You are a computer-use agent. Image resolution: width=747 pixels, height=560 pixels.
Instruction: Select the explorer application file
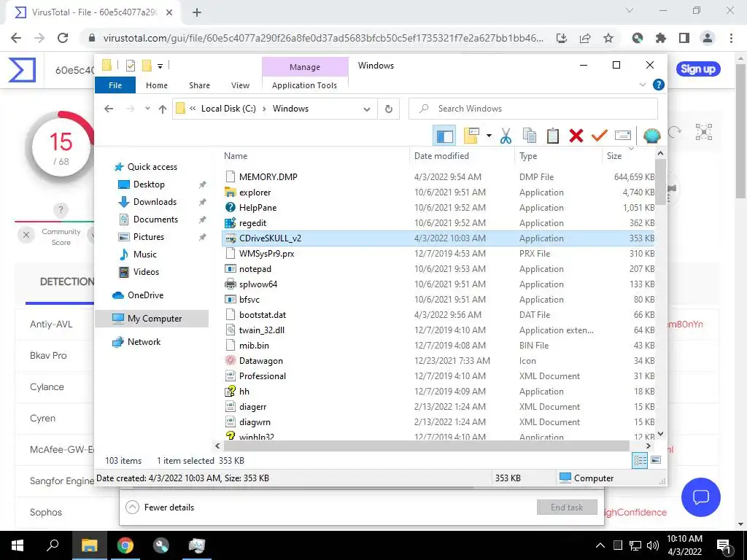pos(438,192)
